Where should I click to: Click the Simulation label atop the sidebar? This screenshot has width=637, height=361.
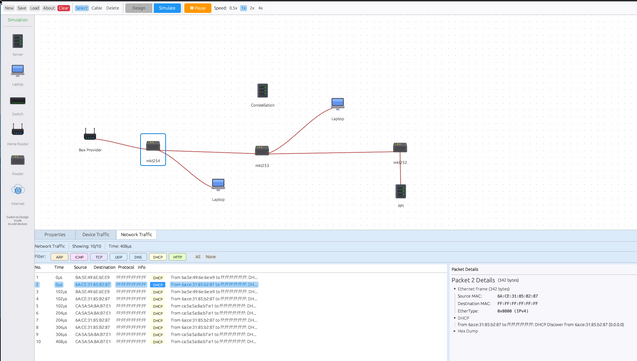point(17,20)
